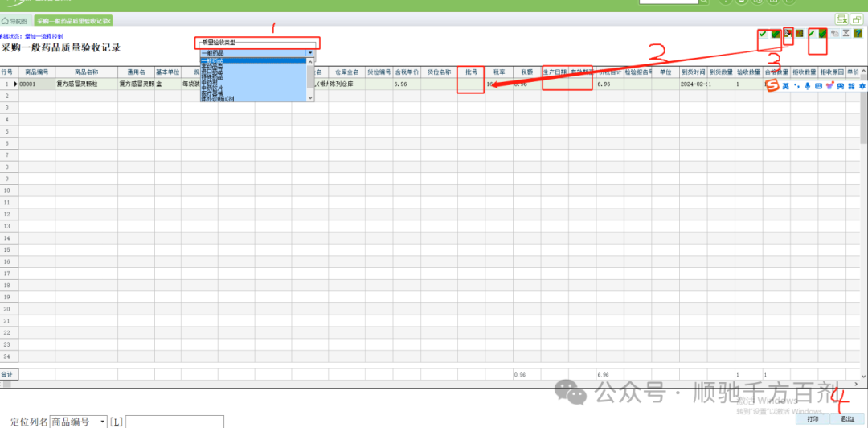Click the Sogou punctuation mode icon
The height and width of the screenshot is (428, 868).
(797, 86)
